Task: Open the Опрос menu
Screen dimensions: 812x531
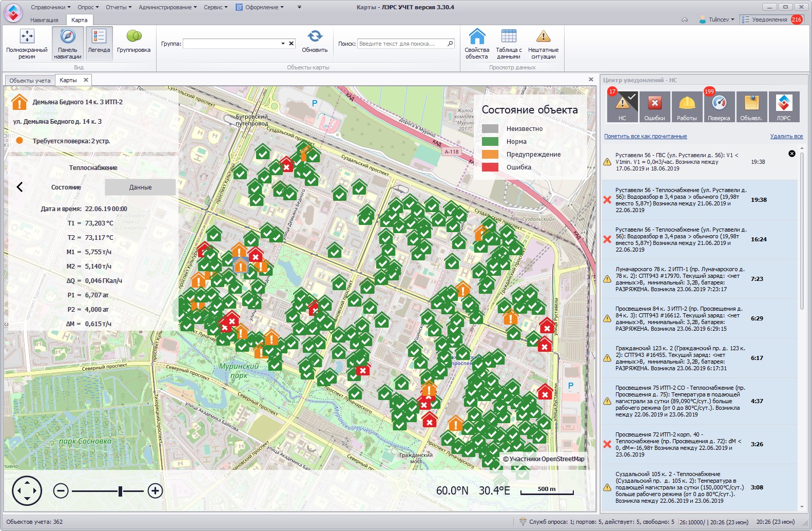Action: click(88, 7)
